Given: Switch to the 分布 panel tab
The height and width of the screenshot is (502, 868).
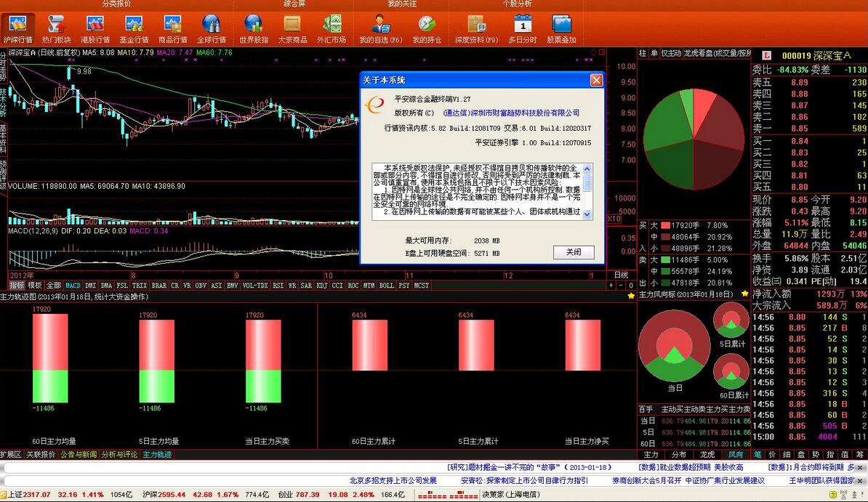Looking at the screenshot, I should pos(679,454).
